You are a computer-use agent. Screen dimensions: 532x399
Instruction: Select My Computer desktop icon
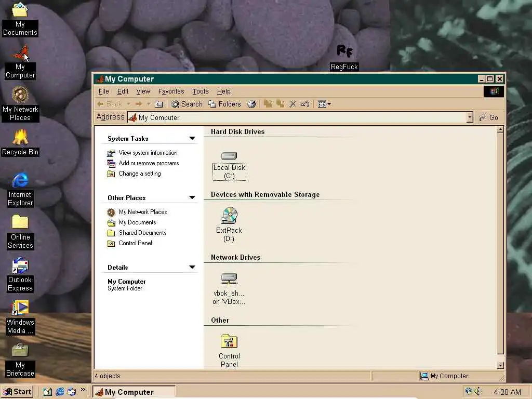(20, 62)
